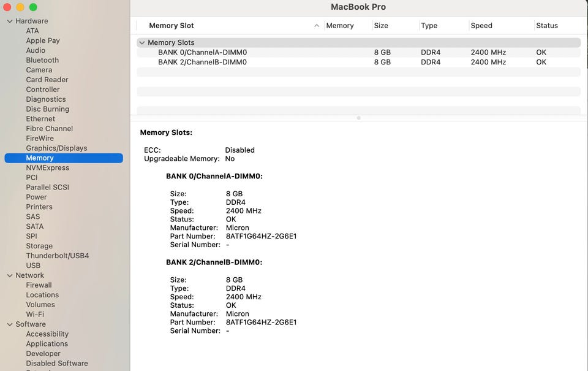This screenshot has width=588, height=371.
Task: Sort by Memory Slot column header
Action: (x=171, y=26)
